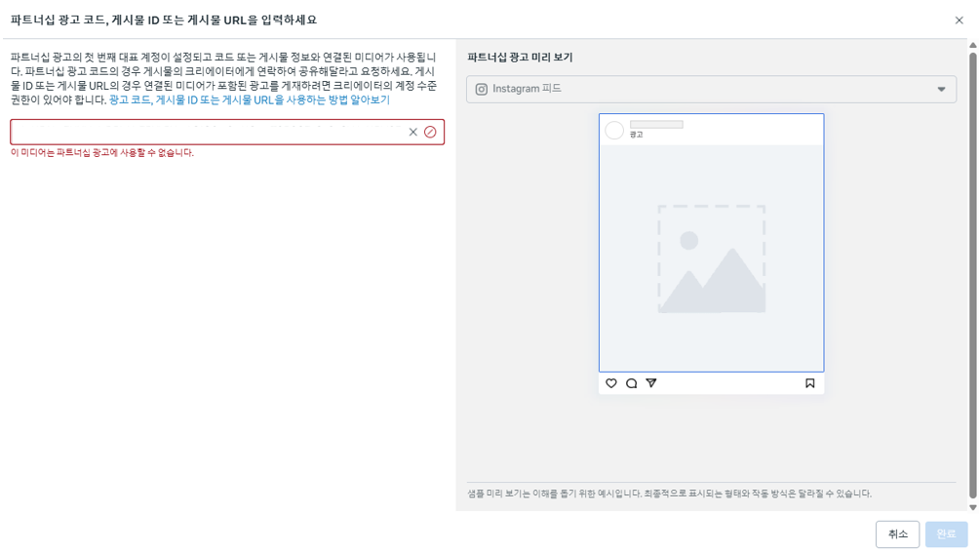Click the Instagram logo icon in placement selector
This screenshot has height=553, width=980.
click(x=481, y=90)
